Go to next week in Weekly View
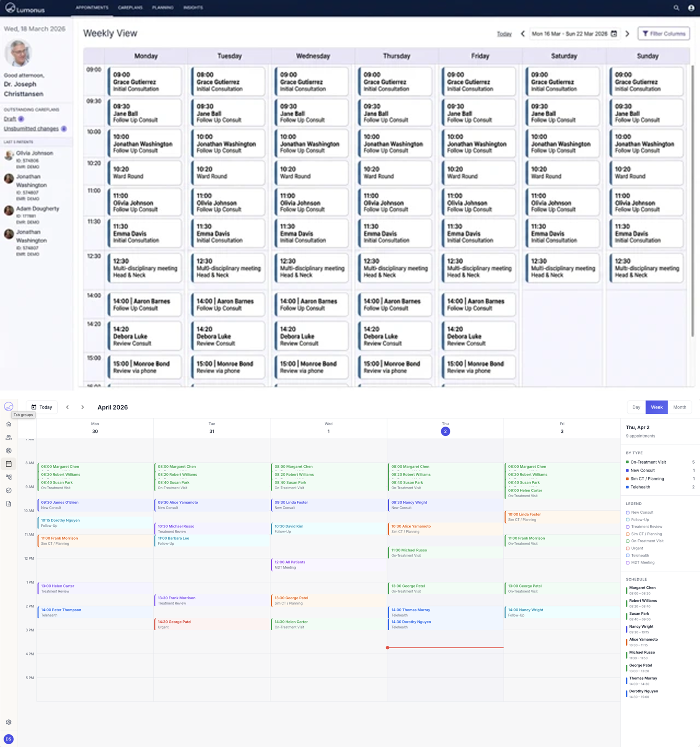The width and height of the screenshot is (700, 747). [627, 34]
